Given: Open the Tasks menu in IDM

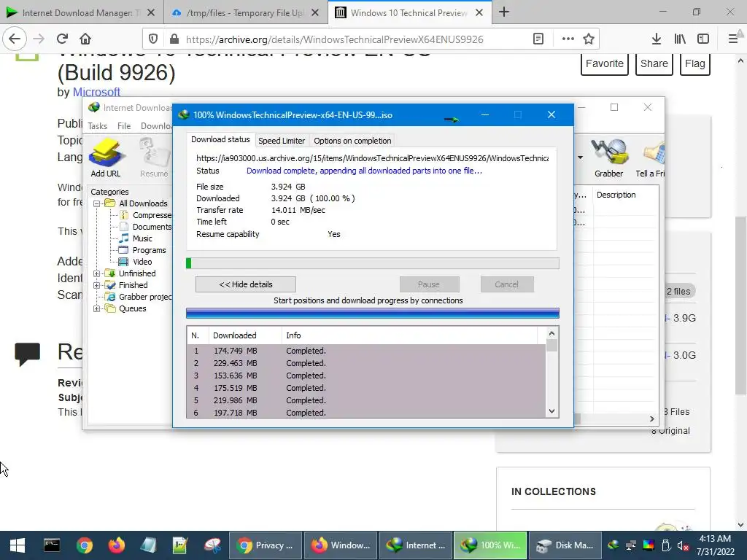Looking at the screenshot, I should point(98,126).
